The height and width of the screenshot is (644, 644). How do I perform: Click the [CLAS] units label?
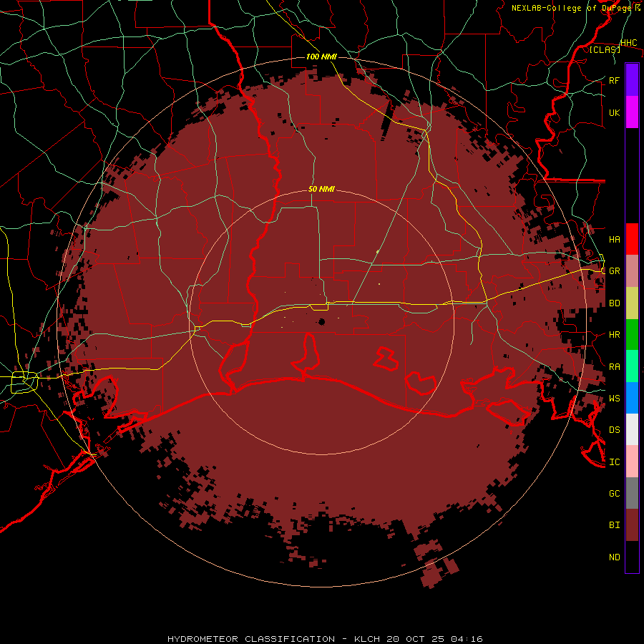[x=605, y=50]
